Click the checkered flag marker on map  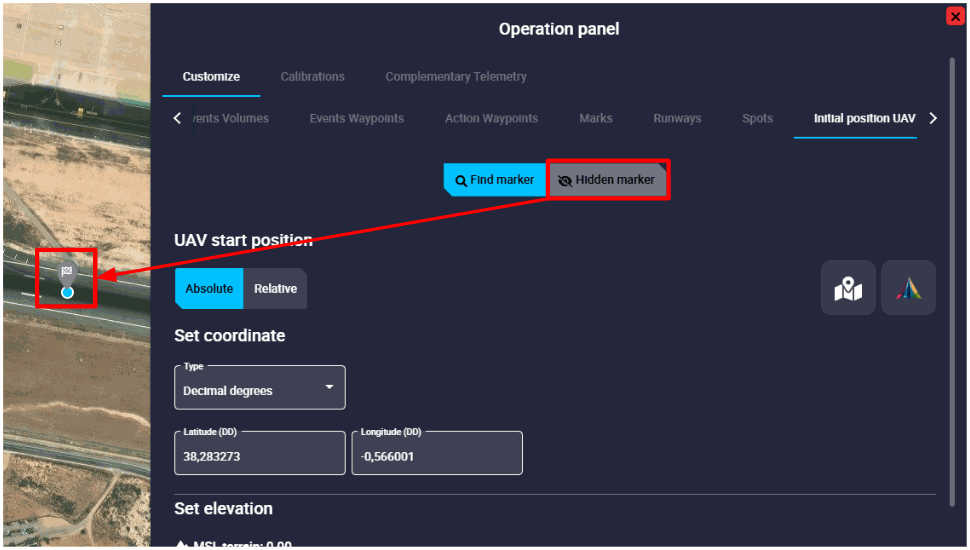[67, 272]
